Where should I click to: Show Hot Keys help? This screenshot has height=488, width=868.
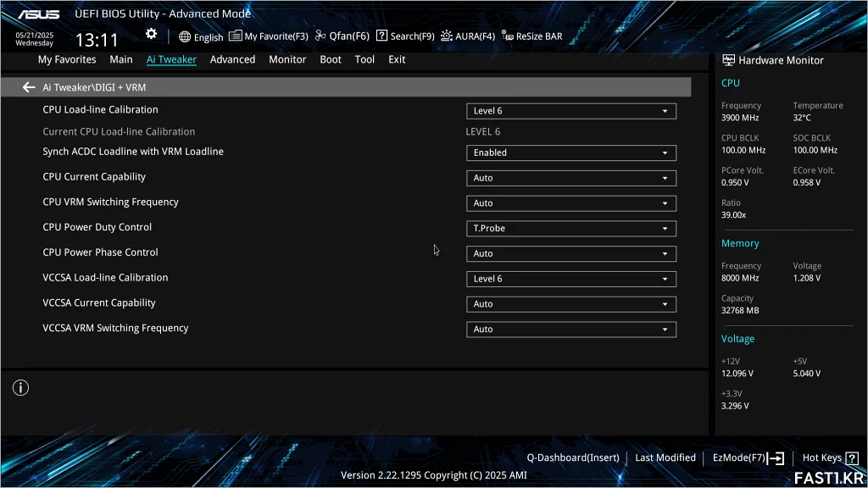tap(831, 458)
